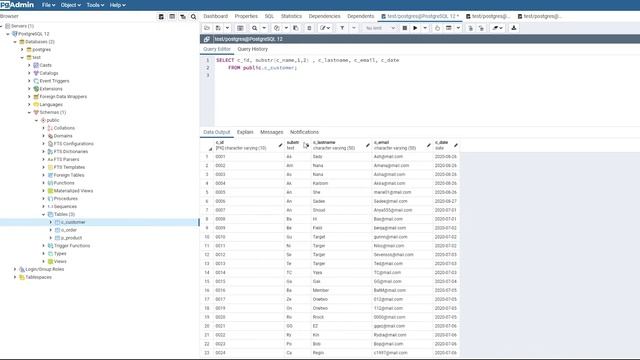
Task: Click the Find magnifier toolbar icon
Action: [x=254, y=28]
